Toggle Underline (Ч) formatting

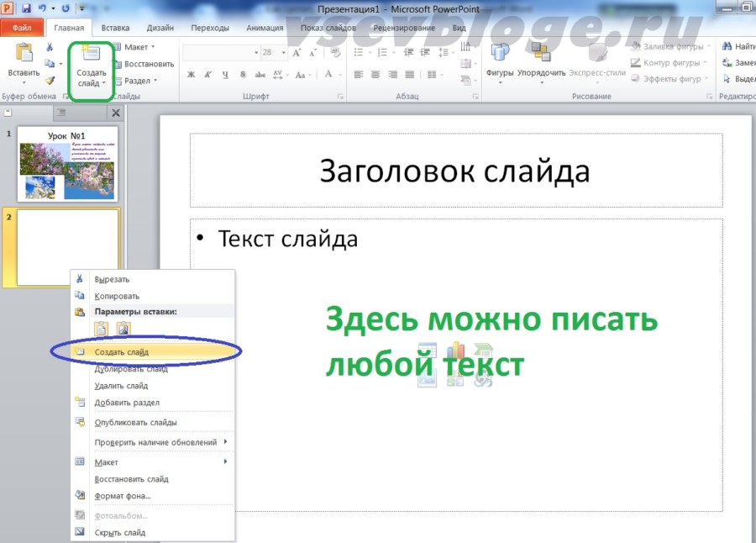pos(225,74)
